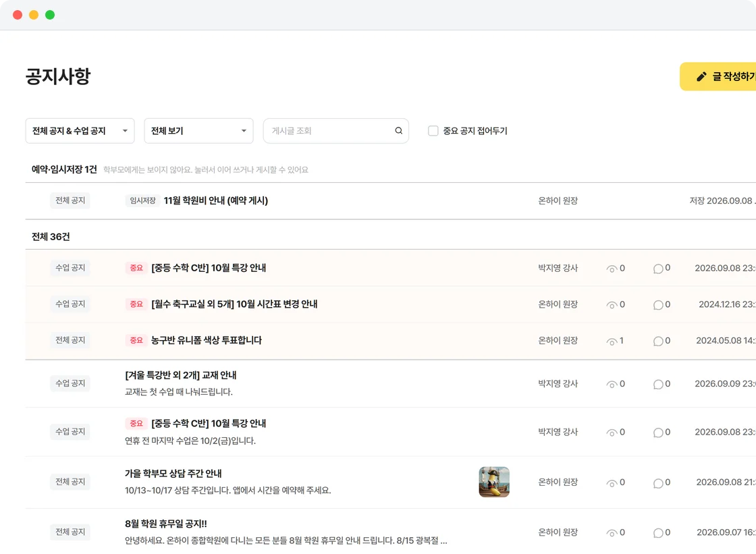Click comment bubble icon for 농구반 유니폼 post
Screen dimensions: 756x554
coord(658,341)
